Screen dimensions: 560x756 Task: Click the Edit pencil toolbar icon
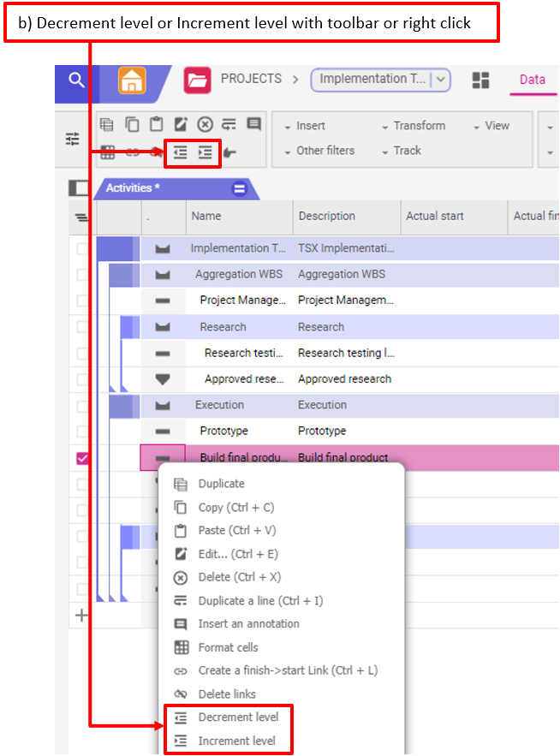(181, 125)
